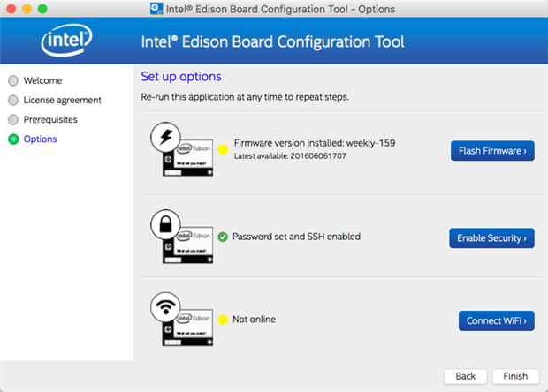This screenshot has width=548, height=392.
Task: Click the Intel logo in header
Action: (x=67, y=41)
